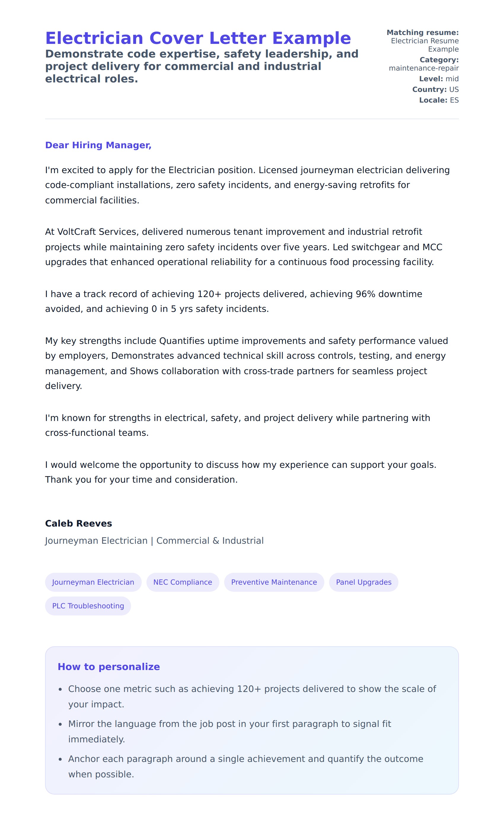Click the Electrician Cover Letter Example title

click(x=198, y=38)
